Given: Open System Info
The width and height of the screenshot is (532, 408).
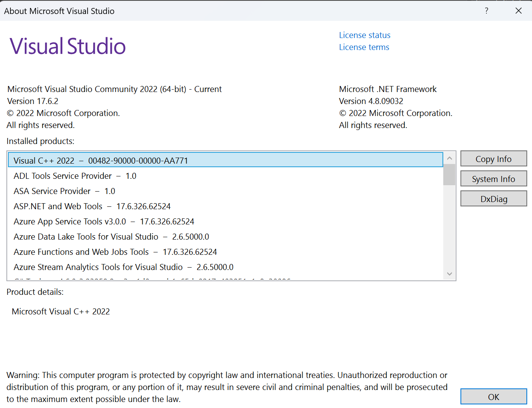Looking at the screenshot, I should coord(494,178).
